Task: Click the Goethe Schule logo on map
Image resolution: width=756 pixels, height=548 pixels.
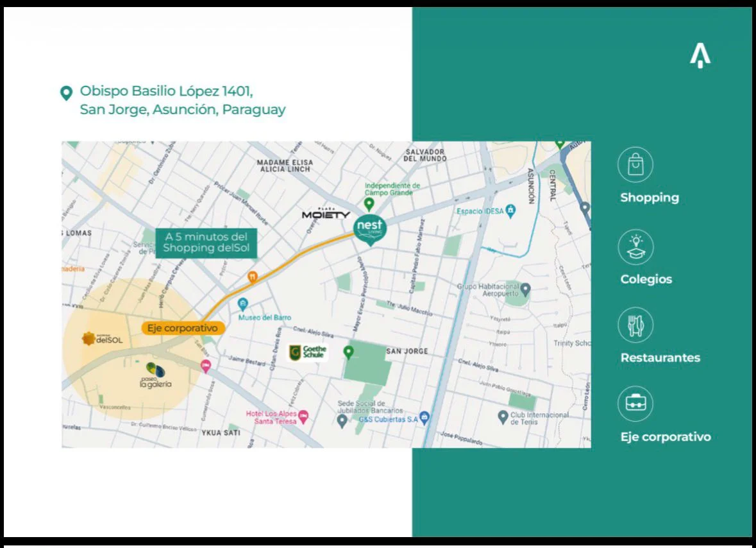Action: (x=308, y=352)
